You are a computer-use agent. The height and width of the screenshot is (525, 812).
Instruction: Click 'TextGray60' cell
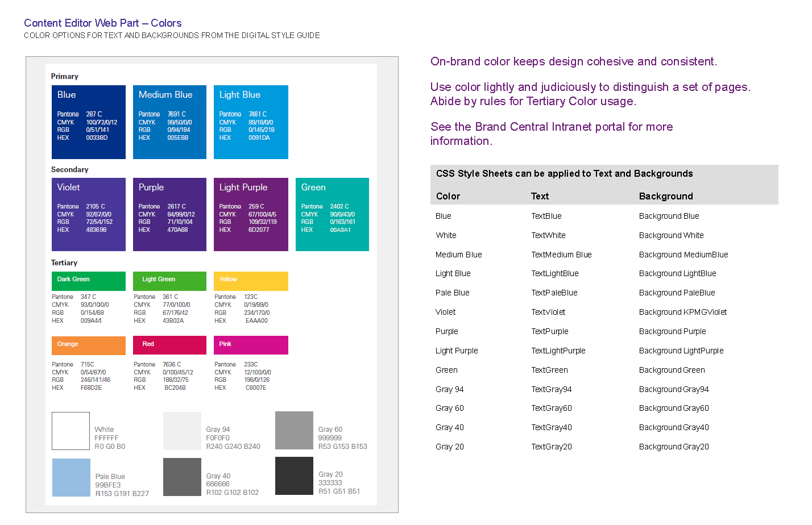552,409
